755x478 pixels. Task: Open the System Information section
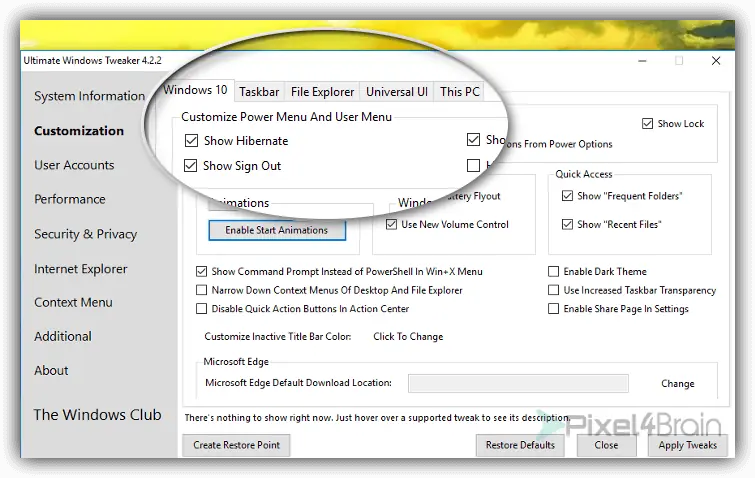click(x=89, y=96)
